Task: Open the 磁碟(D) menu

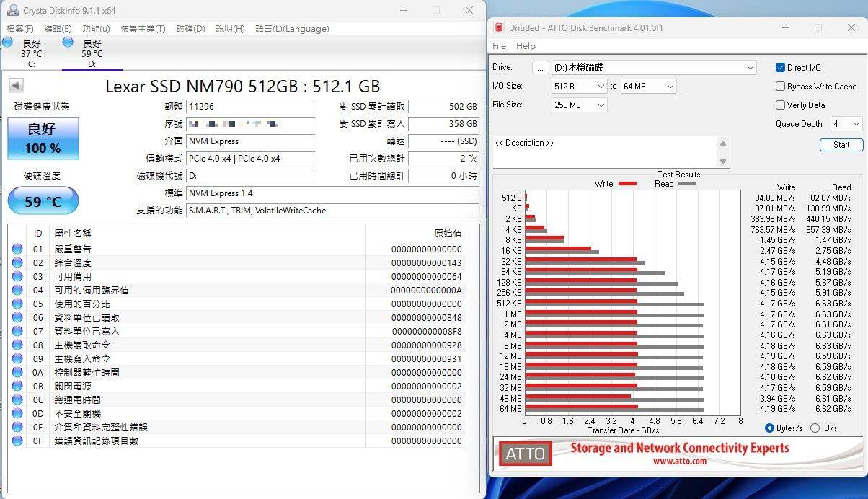Action: (x=191, y=29)
